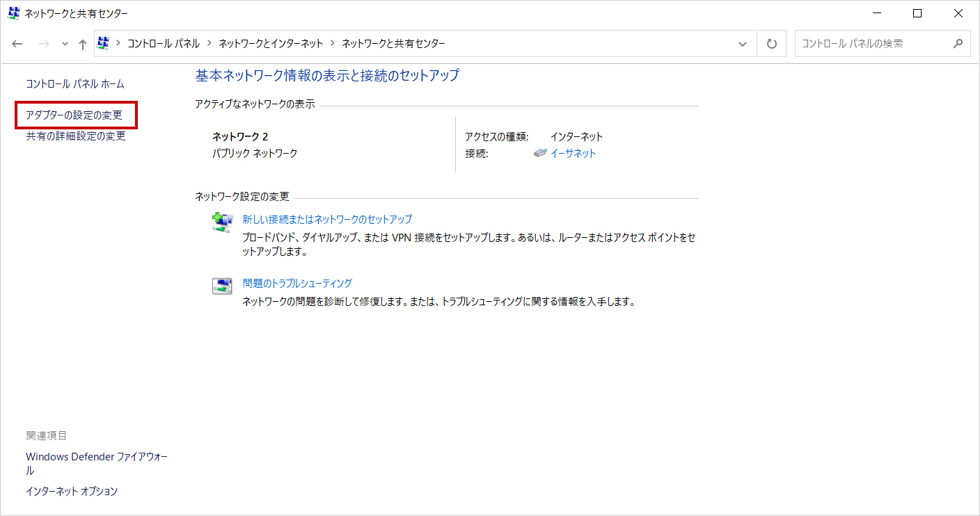Open アダプターの設定の変更 link
This screenshot has width=980, height=516.
click(x=74, y=115)
